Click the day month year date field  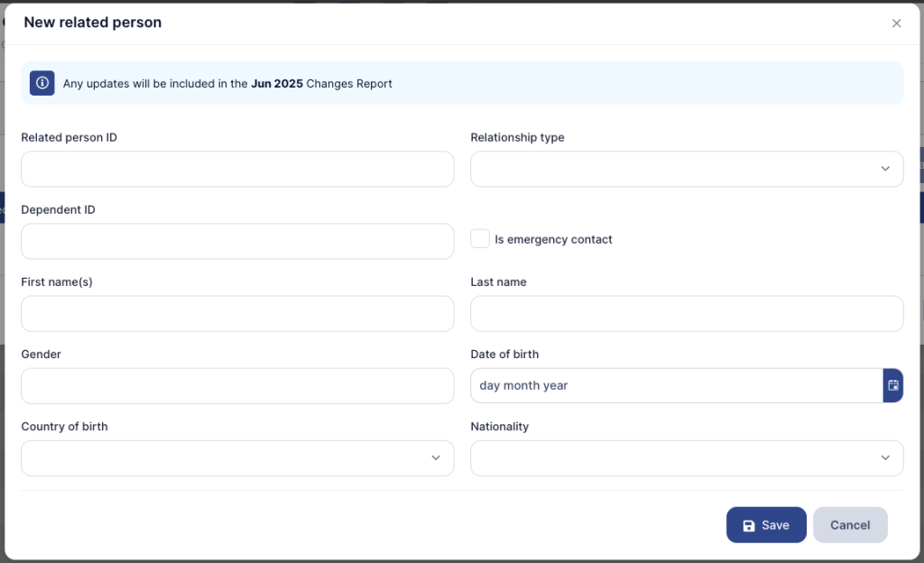tap(675, 385)
